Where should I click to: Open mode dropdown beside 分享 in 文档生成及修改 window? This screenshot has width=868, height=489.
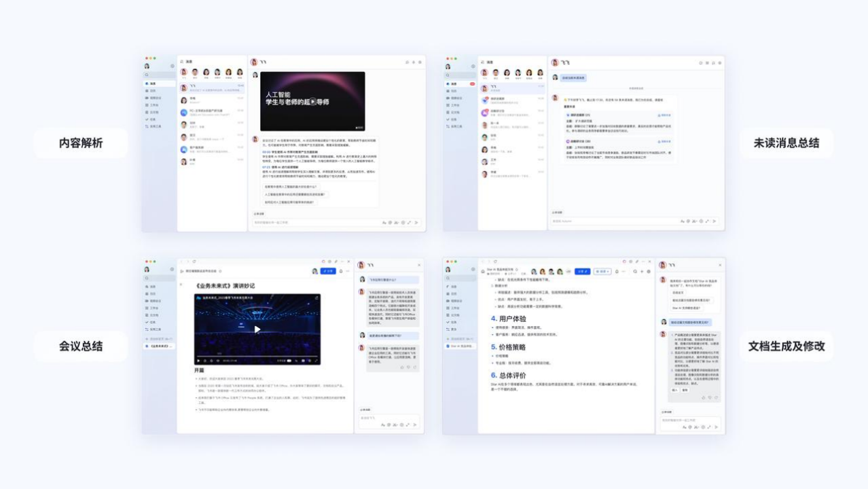(x=602, y=271)
